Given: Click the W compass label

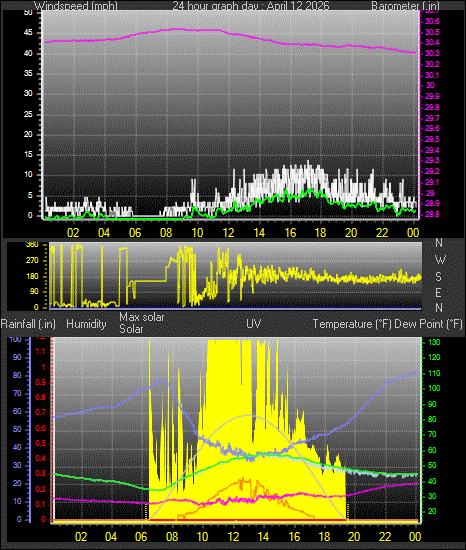Looking at the screenshot, I should (440, 260).
